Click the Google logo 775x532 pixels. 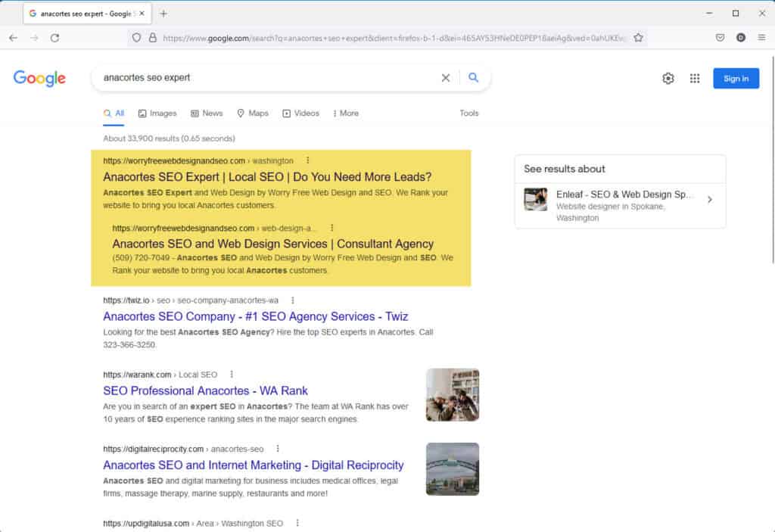pyautogui.click(x=39, y=78)
